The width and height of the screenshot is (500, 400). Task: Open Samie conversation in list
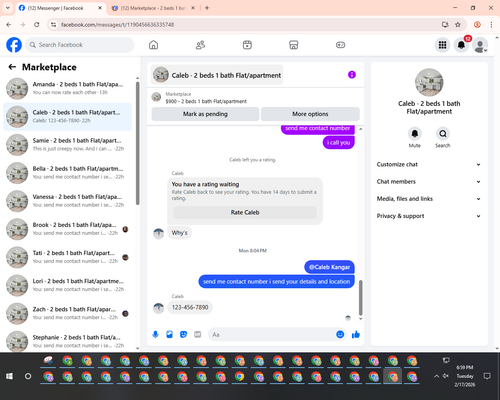coord(68,145)
